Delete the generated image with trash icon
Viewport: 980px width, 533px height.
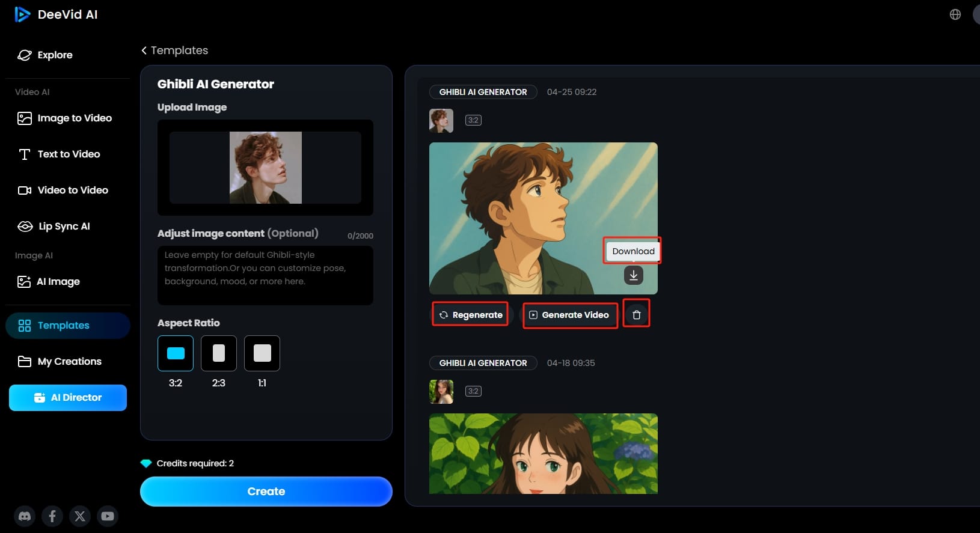[636, 314]
